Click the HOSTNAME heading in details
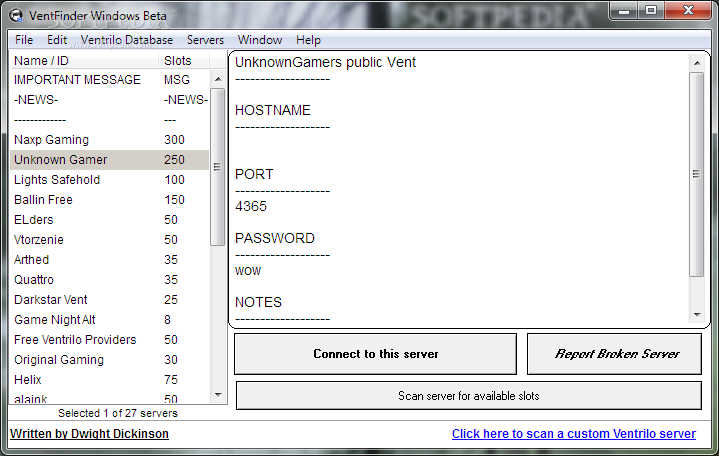Screen dimensions: 719x456 [x=273, y=111]
